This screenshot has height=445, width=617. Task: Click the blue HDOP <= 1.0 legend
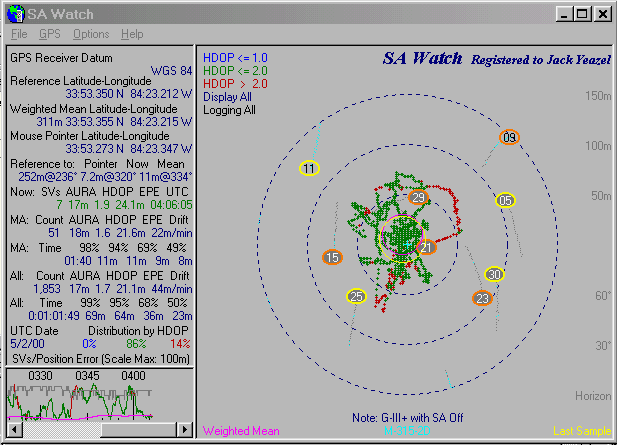pos(237,58)
